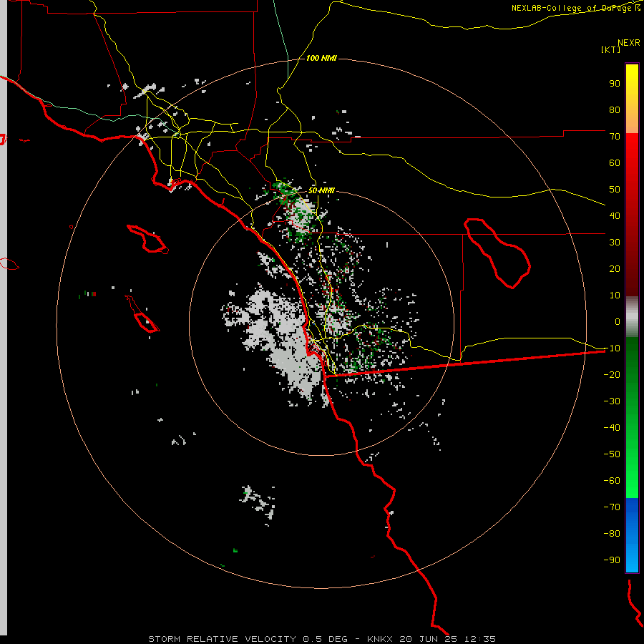
Task: Click the -60 value on velocity scale
Action: (612, 481)
